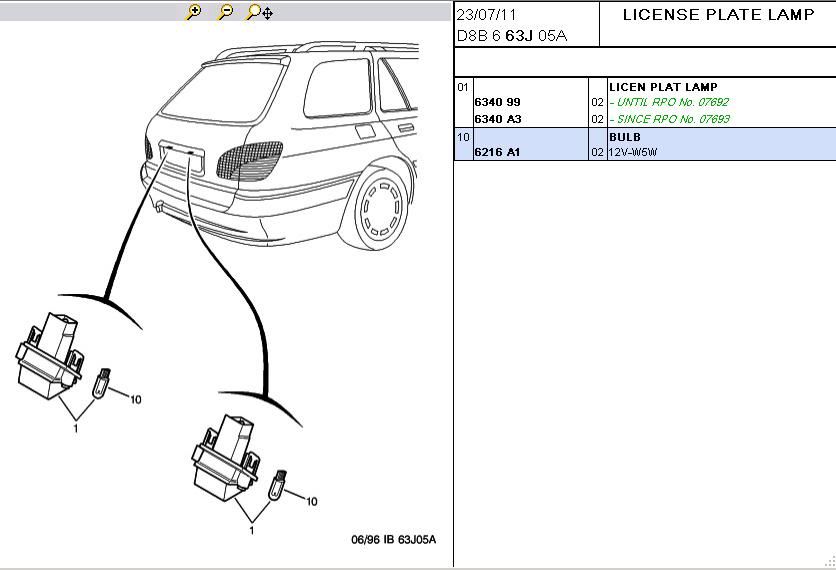
Task: Select the zoom and pan magnifier tool
Action: tap(260, 12)
